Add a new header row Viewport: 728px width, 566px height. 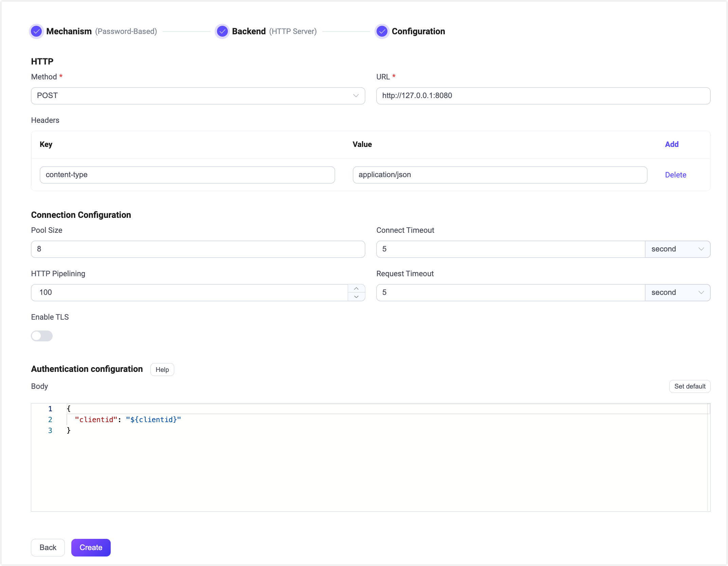point(672,144)
